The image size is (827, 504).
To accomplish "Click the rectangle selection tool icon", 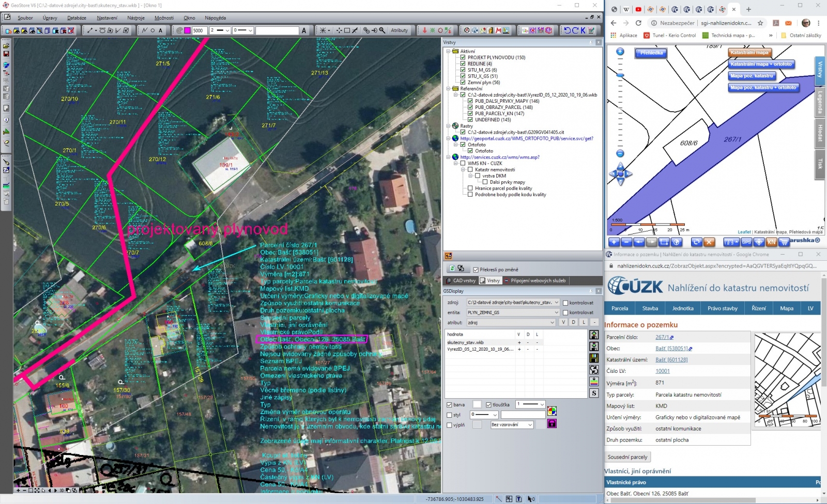I will pos(347,30).
